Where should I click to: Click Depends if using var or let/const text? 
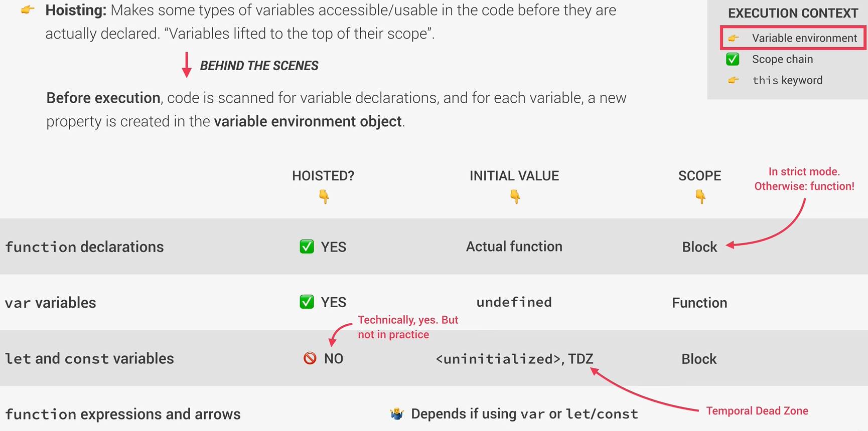click(524, 414)
